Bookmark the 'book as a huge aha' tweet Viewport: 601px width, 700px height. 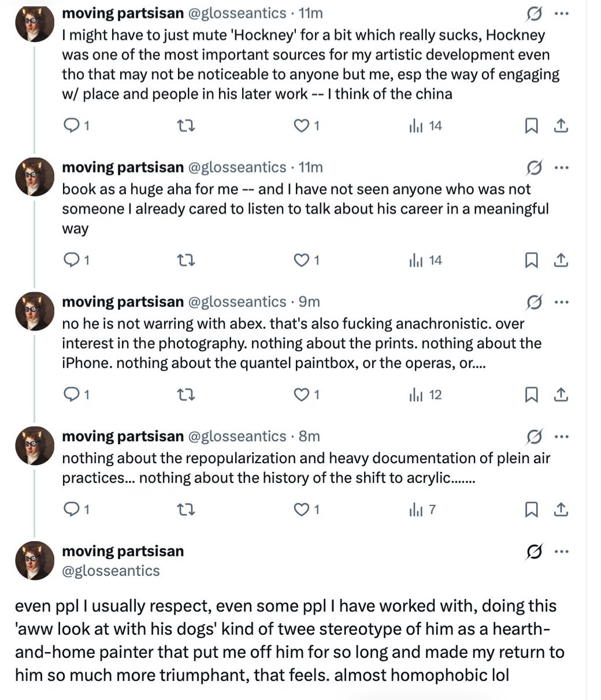pos(532,260)
